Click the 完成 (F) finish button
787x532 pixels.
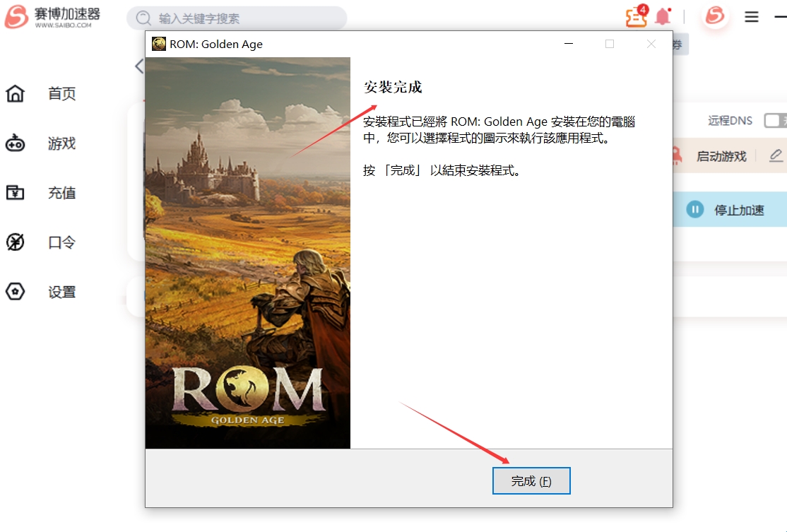click(x=531, y=481)
